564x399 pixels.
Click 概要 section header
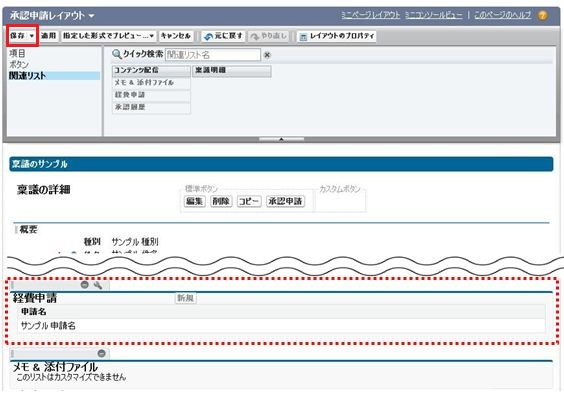28,230
